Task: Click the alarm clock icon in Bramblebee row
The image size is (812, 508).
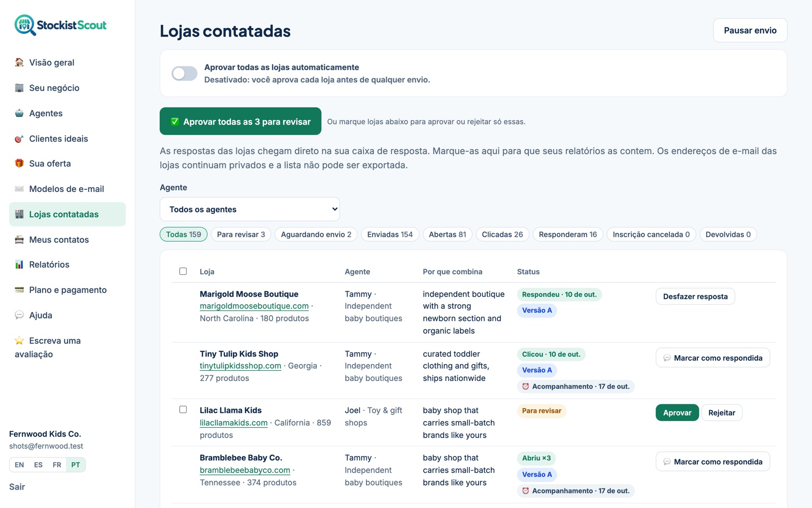Action: click(526, 491)
